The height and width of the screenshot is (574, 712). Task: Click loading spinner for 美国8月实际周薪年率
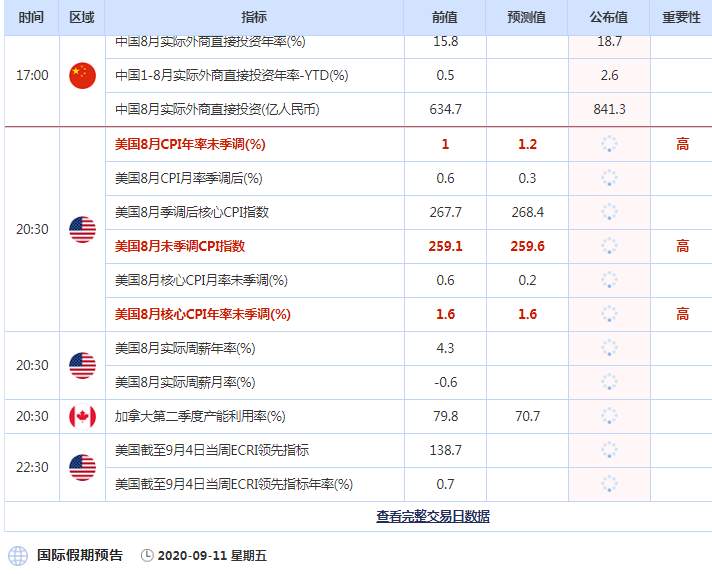click(609, 348)
